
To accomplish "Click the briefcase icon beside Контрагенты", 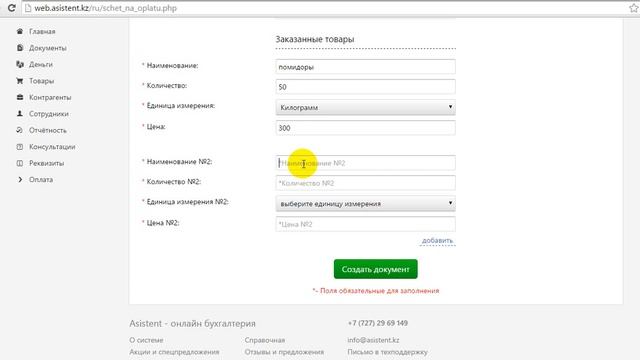I will [20, 97].
